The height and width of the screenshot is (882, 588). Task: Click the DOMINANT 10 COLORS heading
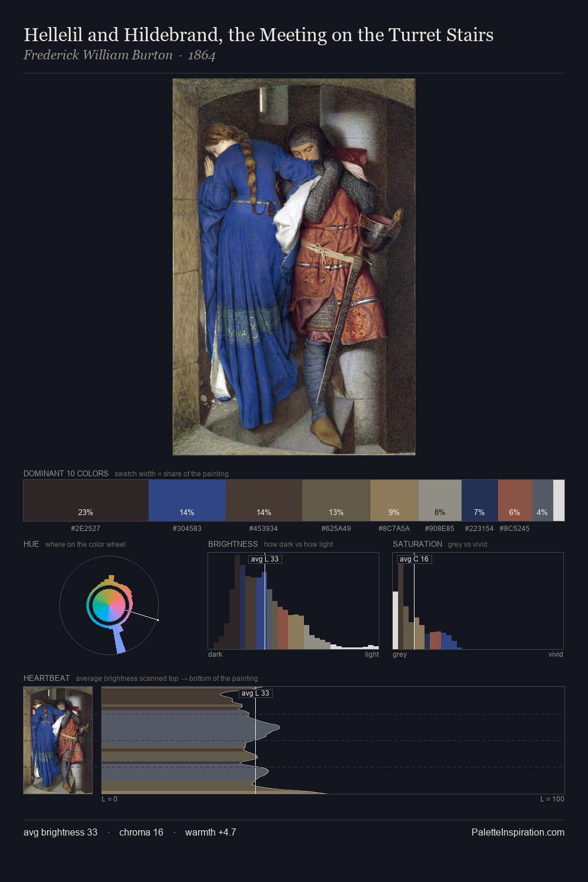coord(66,473)
